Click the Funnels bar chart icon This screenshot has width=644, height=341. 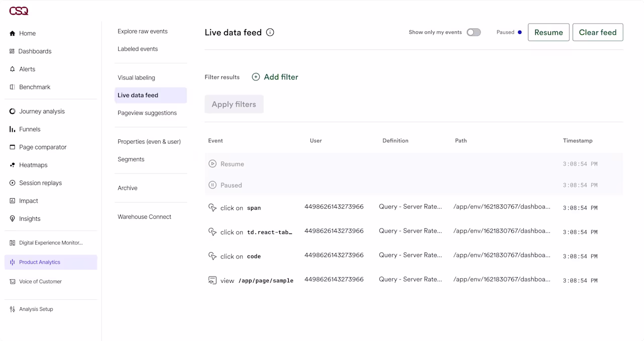[13, 129]
